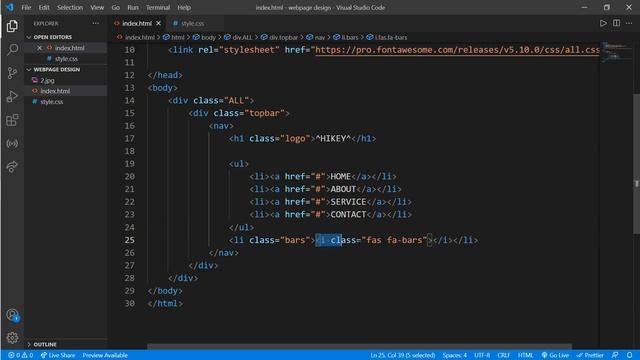This screenshot has width=640, height=360.
Task: Click the index.html breadcrumb
Action: point(136,37)
